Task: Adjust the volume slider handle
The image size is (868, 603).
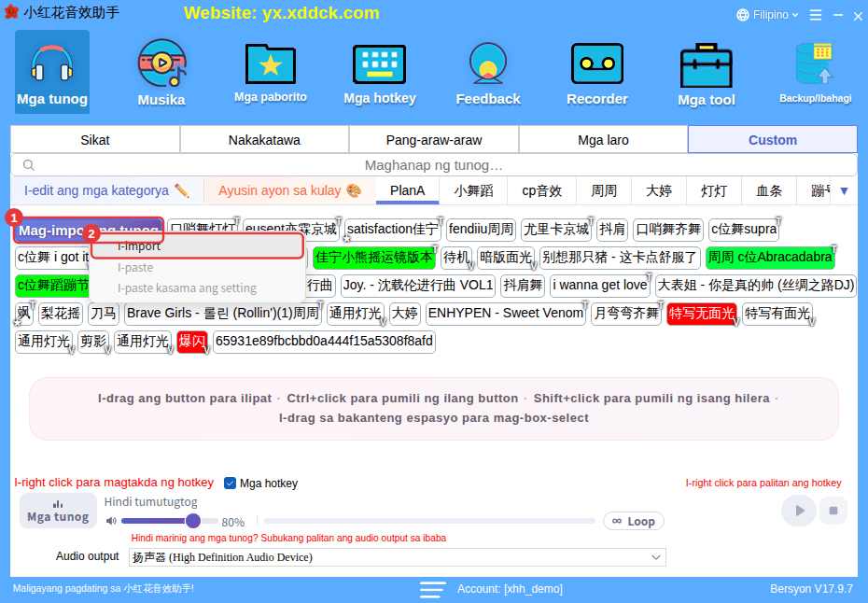Action: click(192, 521)
